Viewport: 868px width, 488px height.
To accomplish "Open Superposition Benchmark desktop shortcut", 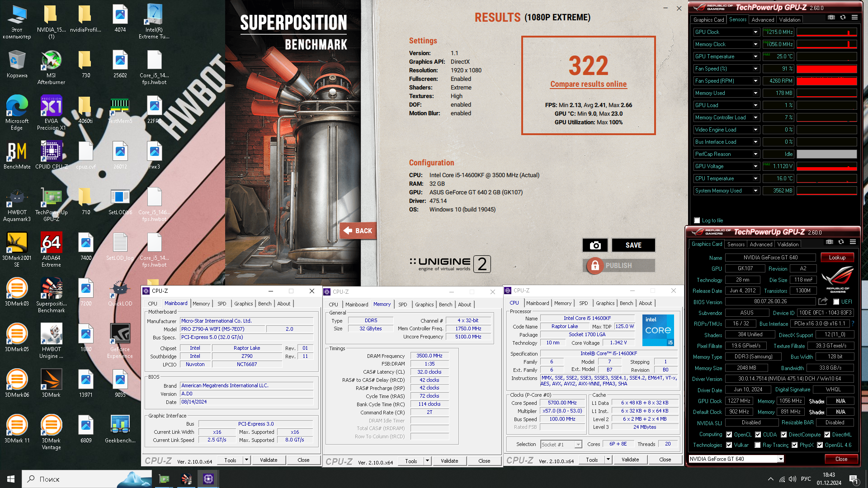I will click(51, 295).
